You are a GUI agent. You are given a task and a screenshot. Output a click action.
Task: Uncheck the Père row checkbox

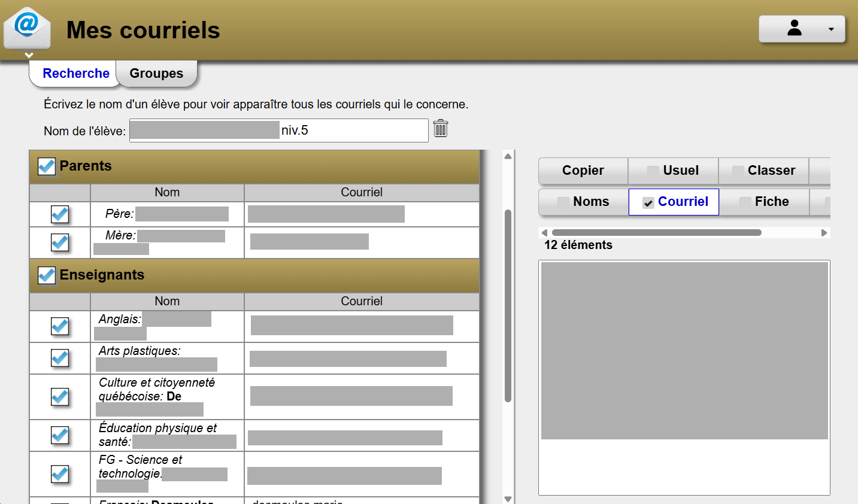(60, 214)
